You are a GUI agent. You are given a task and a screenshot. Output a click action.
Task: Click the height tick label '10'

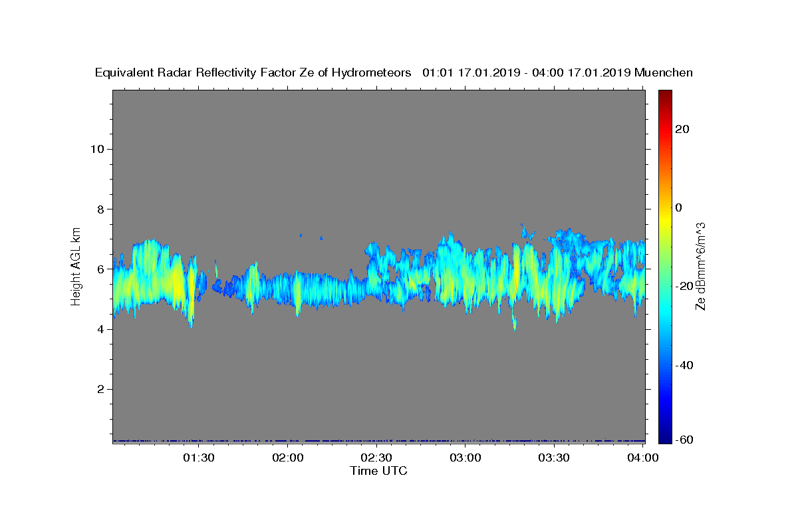[x=96, y=148]
